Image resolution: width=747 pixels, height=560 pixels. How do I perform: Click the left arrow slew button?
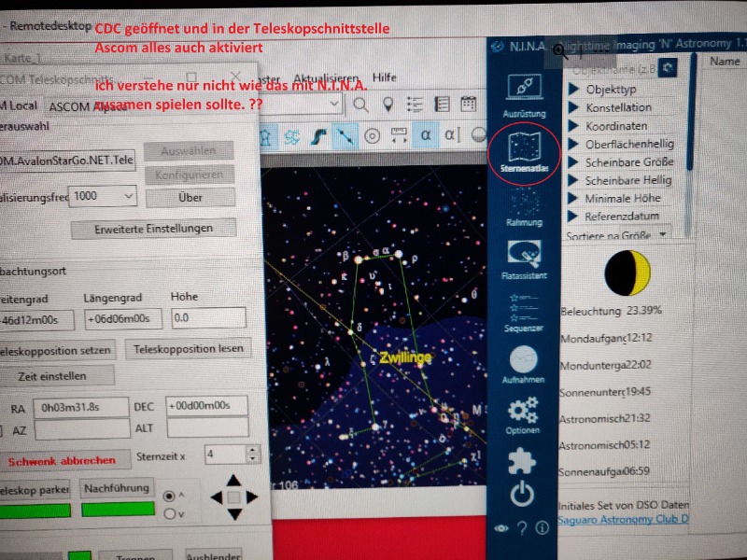[x=217, y=497]
